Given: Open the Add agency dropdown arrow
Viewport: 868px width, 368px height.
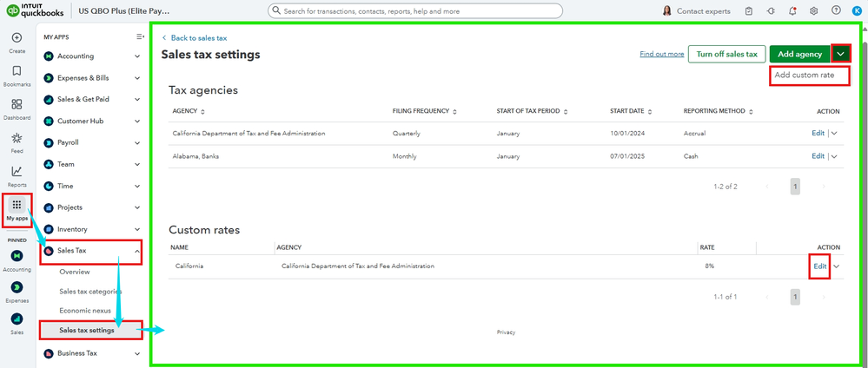Looking at the screenshot, I should point(841,54).
